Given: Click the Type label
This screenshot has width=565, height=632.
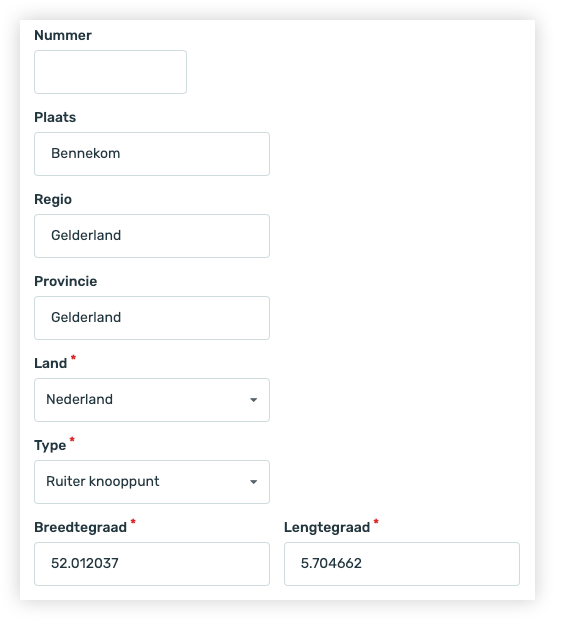Looking at the screenshot, I should (50, 445).
